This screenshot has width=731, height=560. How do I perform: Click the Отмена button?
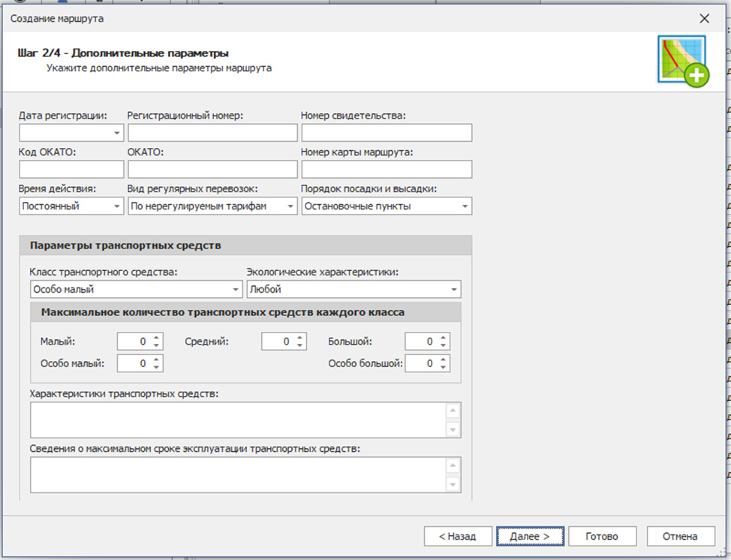(679, 536)
